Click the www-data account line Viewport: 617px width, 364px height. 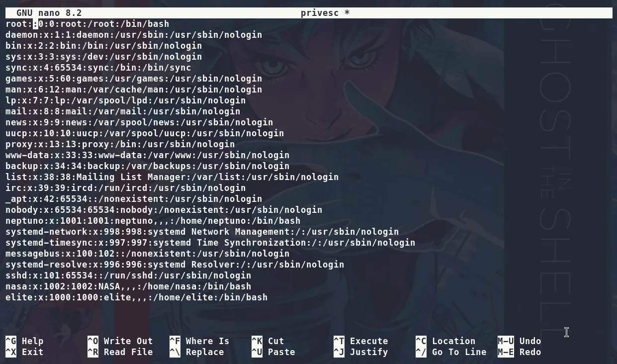coord(147,155)
